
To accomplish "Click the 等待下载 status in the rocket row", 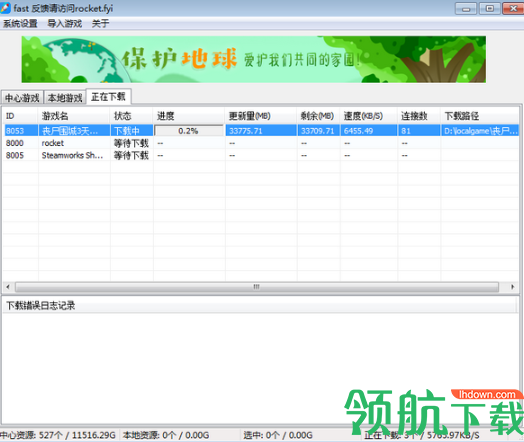I will 131,143.
